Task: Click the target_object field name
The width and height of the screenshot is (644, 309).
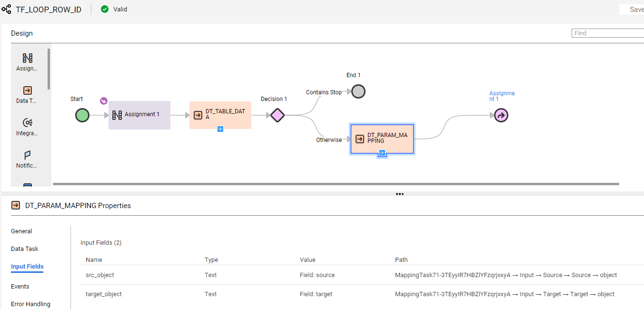Action: tap(104, 294)
